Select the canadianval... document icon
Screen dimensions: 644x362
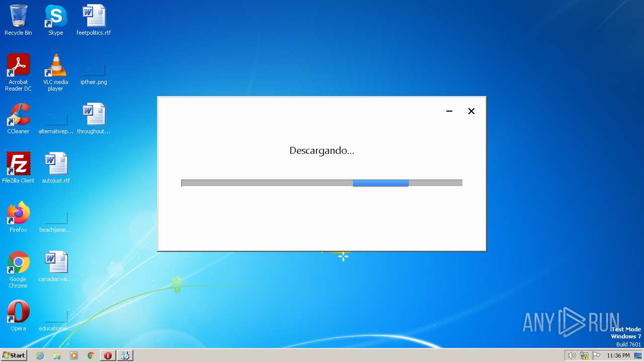tap(56, 266)
